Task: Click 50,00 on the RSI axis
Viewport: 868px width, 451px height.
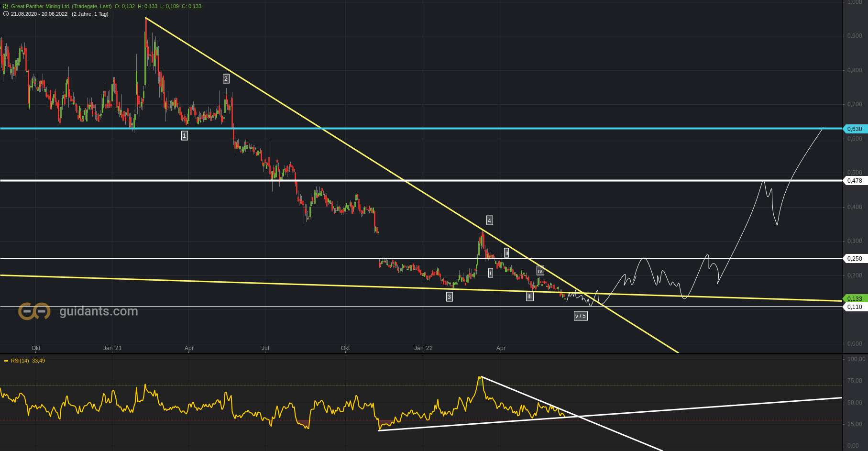Action: pos(855,403)
